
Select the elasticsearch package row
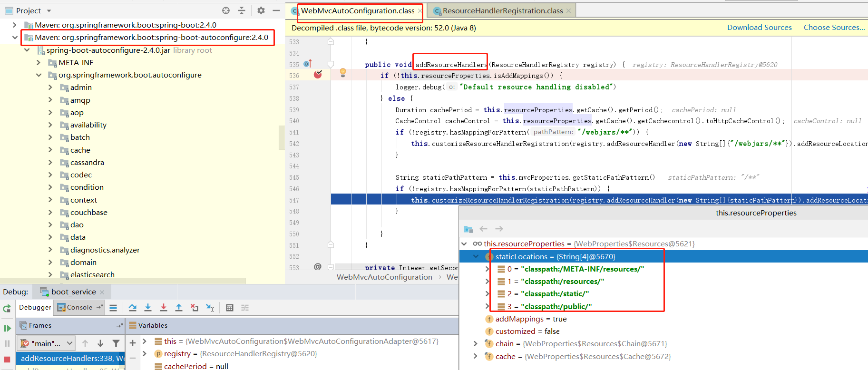click(x=92, y=274)
